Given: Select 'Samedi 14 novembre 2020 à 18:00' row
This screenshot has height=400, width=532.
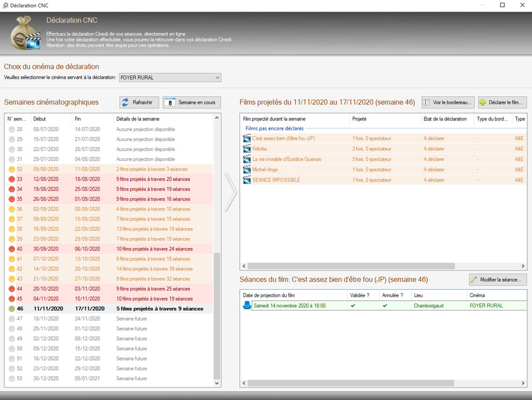Looking at the screenshot, I should 389,306.
